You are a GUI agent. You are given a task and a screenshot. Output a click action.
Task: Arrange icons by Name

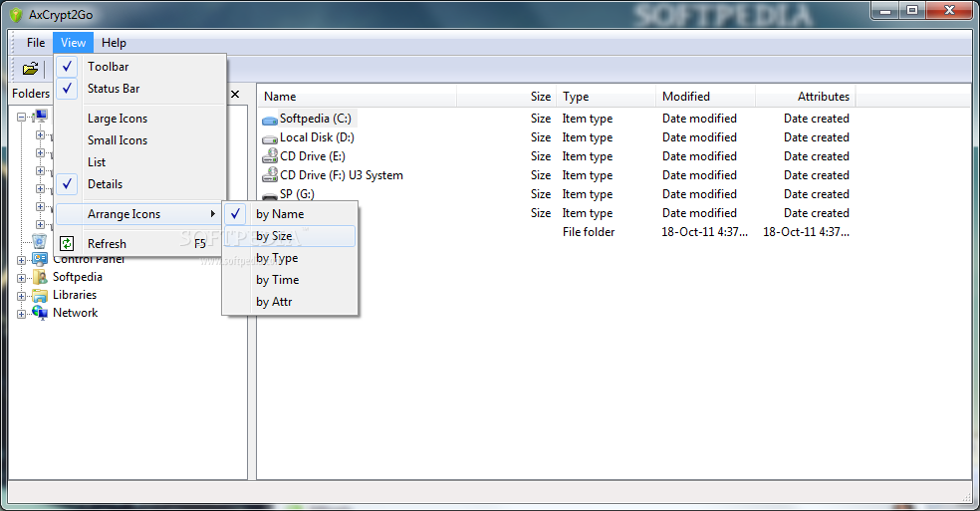pos(290,214)
